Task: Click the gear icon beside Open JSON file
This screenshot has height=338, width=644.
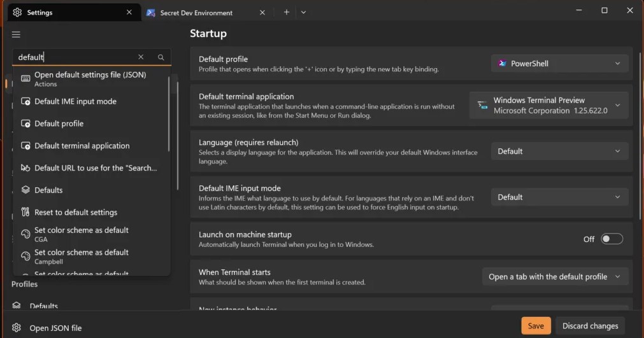Action: (x=17, y=328)
